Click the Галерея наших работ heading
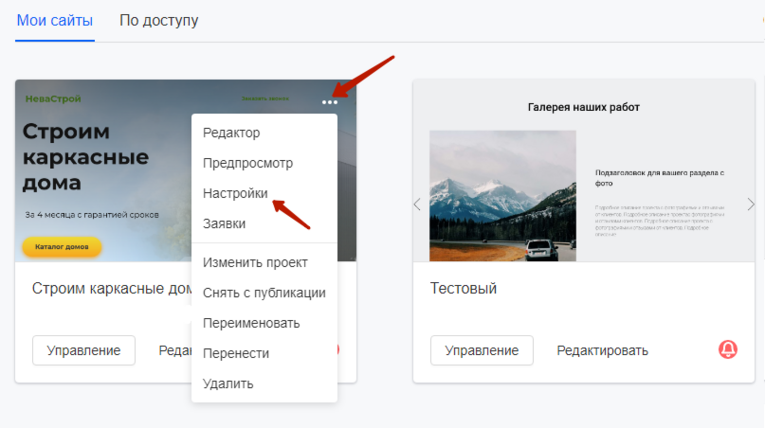 pos(584,107)
